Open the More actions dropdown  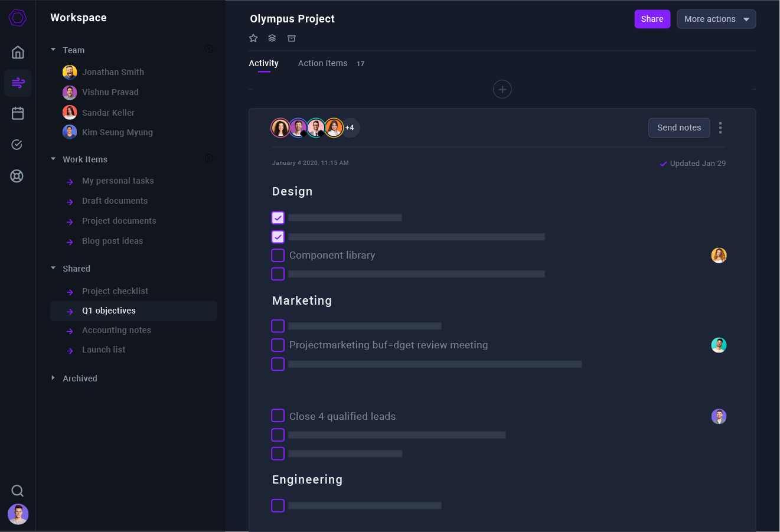click(x=716, y=19)
